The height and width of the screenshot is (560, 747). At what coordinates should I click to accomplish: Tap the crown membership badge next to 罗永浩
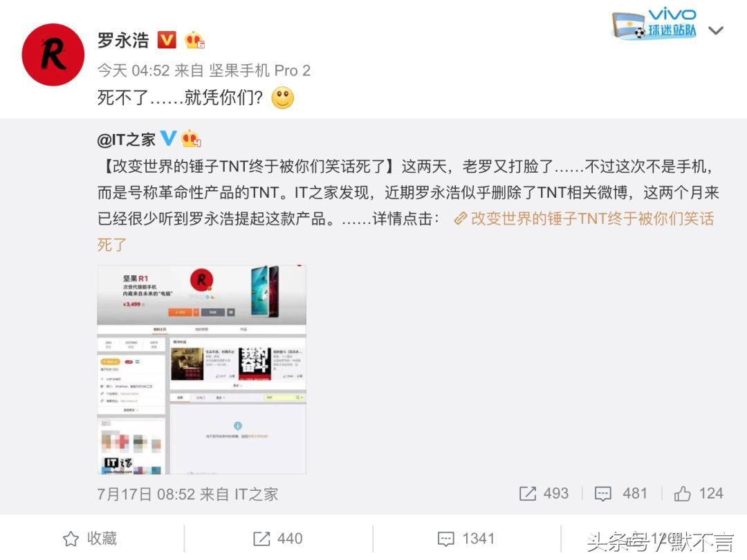click(194, 40)
